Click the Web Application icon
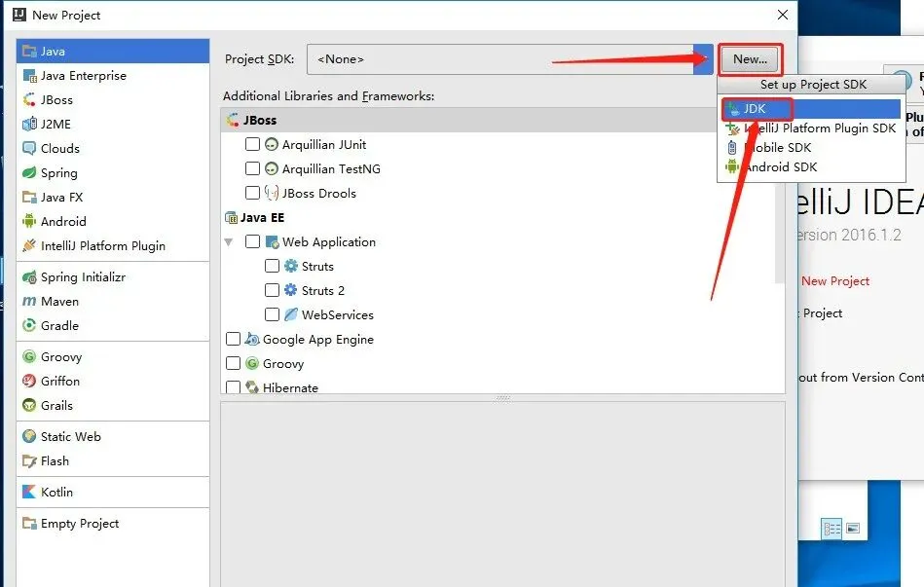Screen dimensions: 924x587 pyautogui.click(x=272, y=241)
